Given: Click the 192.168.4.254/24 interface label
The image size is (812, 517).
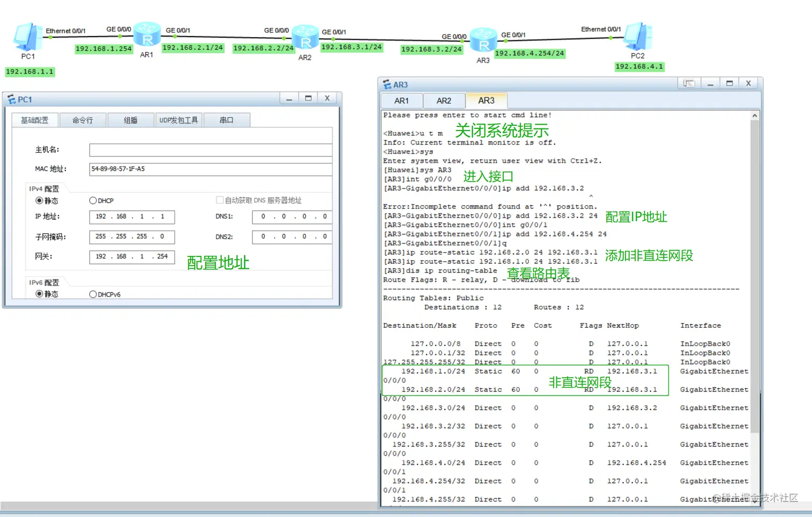Looking at the screenshot, I should click(x=530, y=54).
